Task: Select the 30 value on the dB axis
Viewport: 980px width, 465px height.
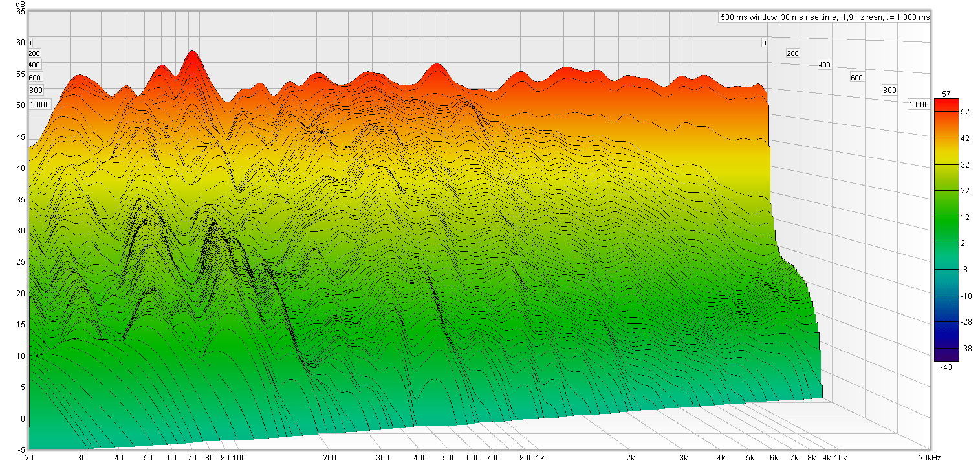Action: coord(21,230)
